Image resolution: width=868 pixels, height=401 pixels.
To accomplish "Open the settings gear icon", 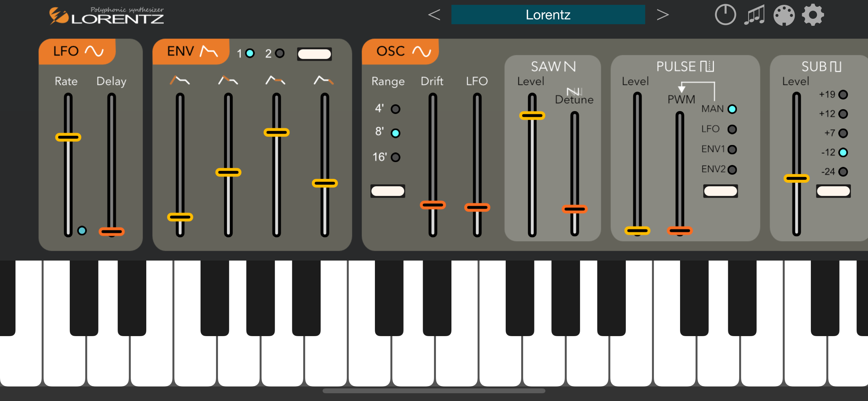I will 813,15.
